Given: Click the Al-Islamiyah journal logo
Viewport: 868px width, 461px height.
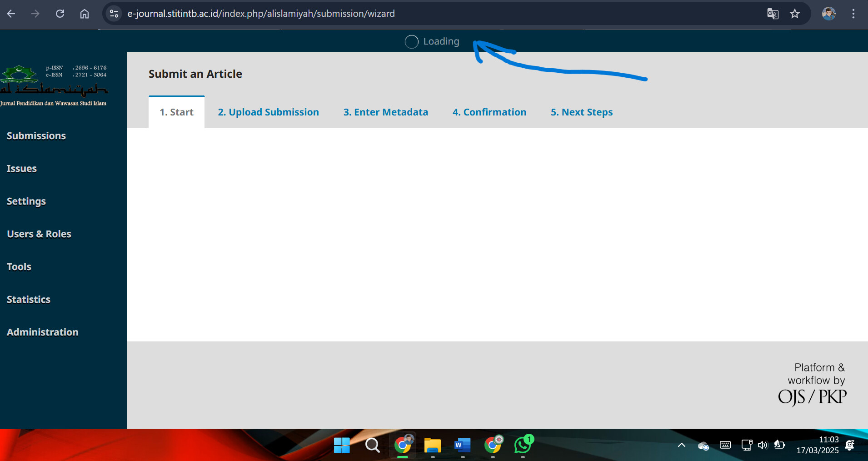Looking at the screenshot, I should (x=54, y=85).
